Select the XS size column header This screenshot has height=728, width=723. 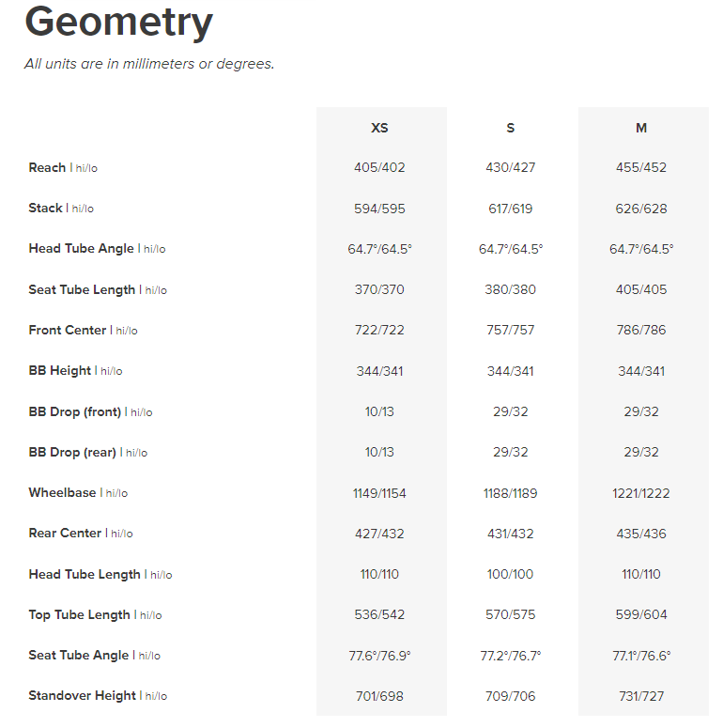pos(379,128)
